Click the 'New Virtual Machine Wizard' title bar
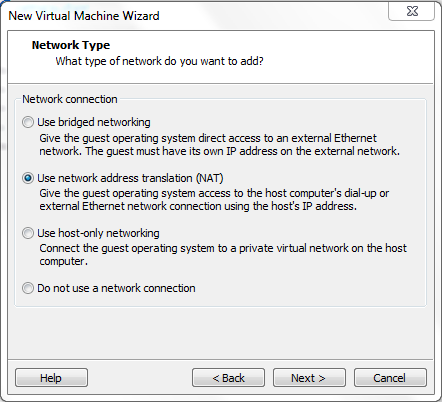The width and height of the screenshot is (442, 402). click(84, 16)
